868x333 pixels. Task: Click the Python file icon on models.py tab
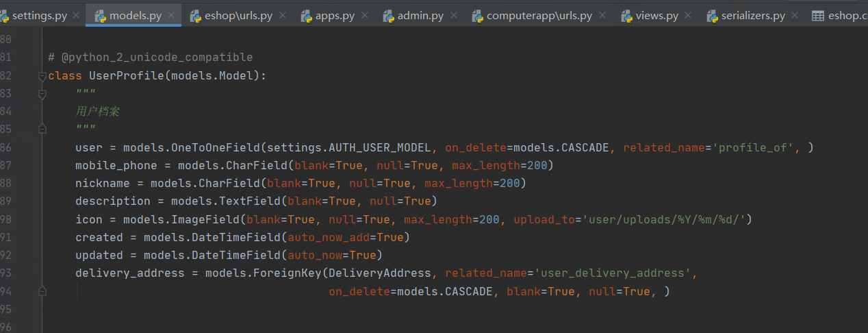click(100, 15)
